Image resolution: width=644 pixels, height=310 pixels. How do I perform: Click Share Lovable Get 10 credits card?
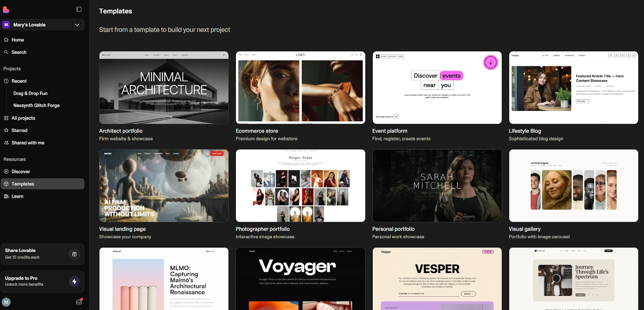click(x=43, y=254)
